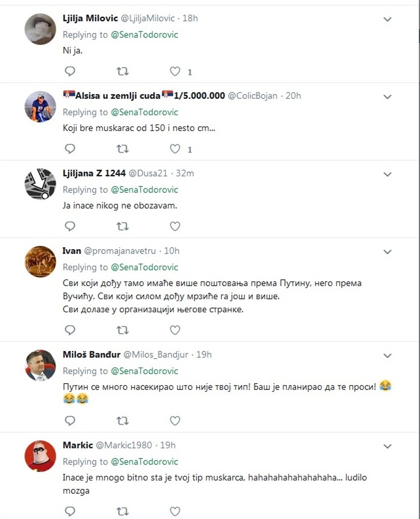Retweet Ivan's Cyrillic tweet
Viewport: 420px width, 519px height.
click(x=123, y=330)
